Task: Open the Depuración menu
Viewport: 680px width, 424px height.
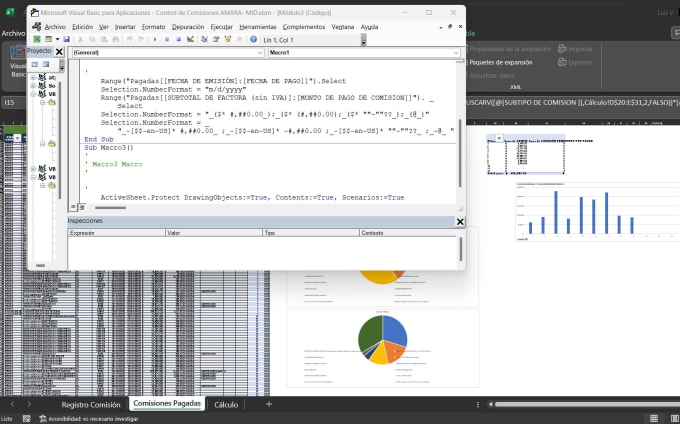Action: [188, 27]
